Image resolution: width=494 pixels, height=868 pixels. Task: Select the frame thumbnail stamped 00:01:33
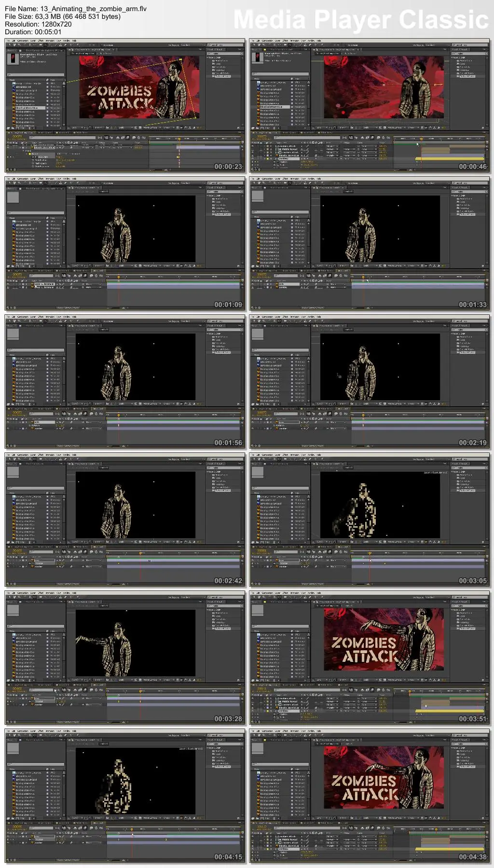click(370, 243)
